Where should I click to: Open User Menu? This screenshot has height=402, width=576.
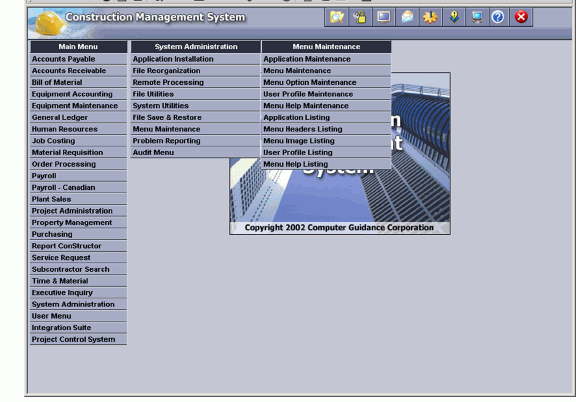click(x=79, y=316)
